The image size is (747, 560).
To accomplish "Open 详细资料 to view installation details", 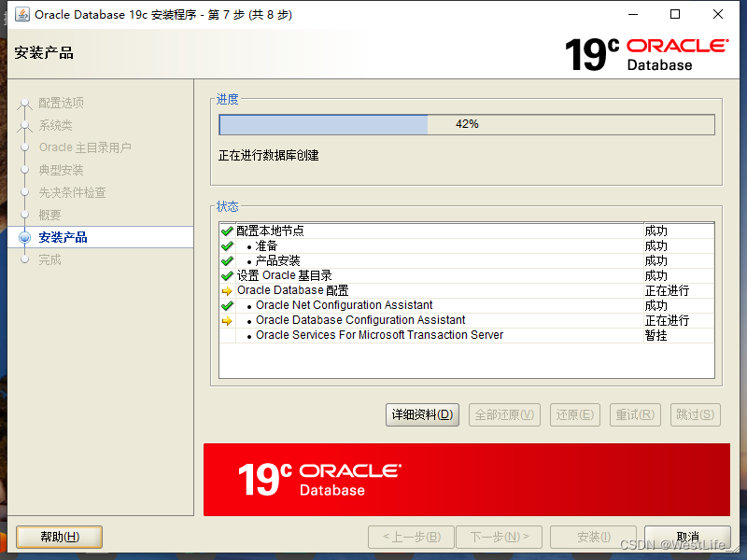I will (422, 414).
